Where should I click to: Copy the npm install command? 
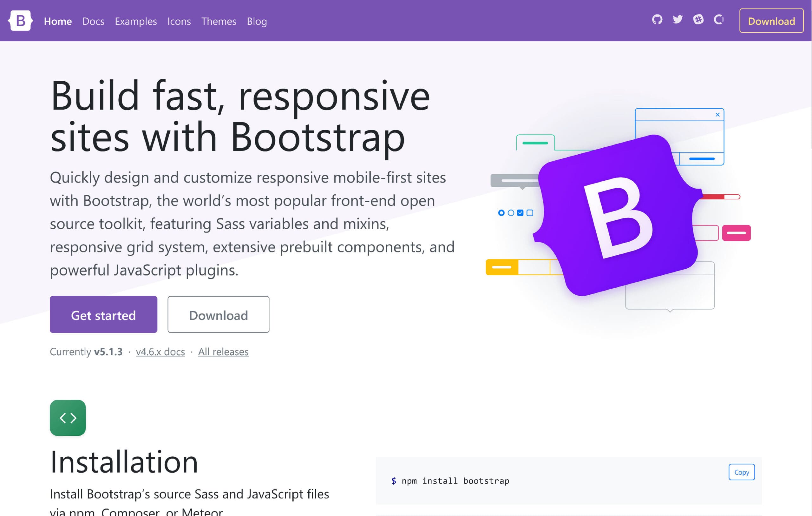coord(741,472)
